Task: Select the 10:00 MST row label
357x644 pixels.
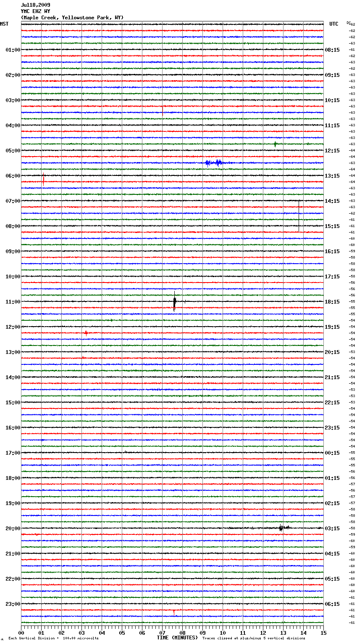Action: (13, 277)
